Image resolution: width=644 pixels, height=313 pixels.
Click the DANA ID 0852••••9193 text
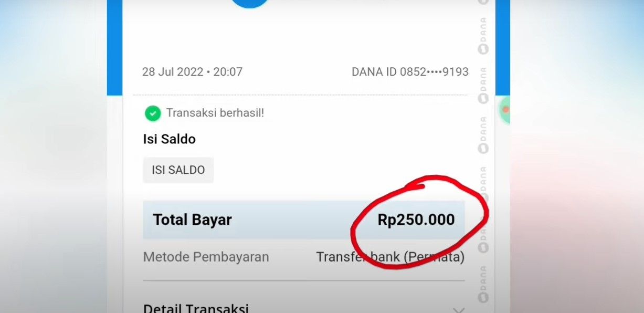coord(410,72)
